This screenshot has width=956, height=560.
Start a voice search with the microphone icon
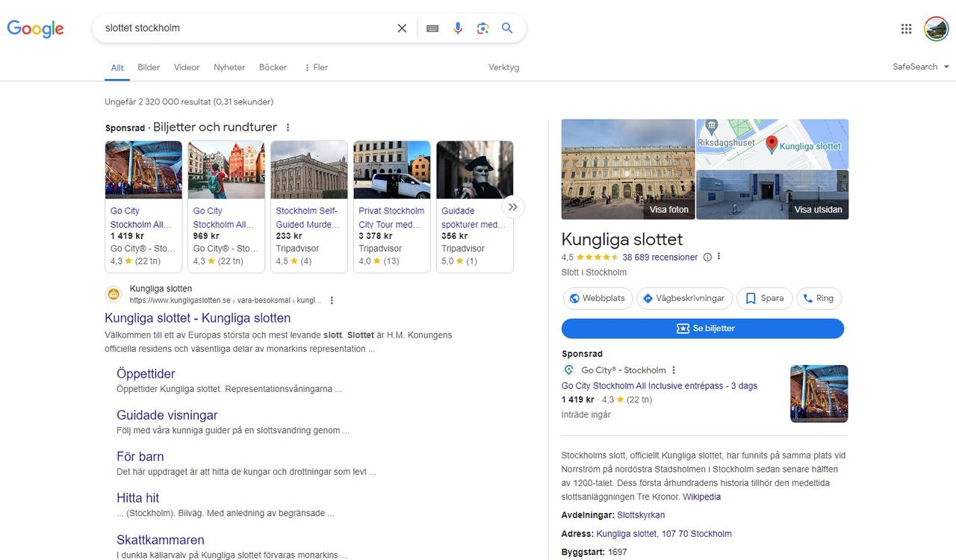click(x=457, y=28)
